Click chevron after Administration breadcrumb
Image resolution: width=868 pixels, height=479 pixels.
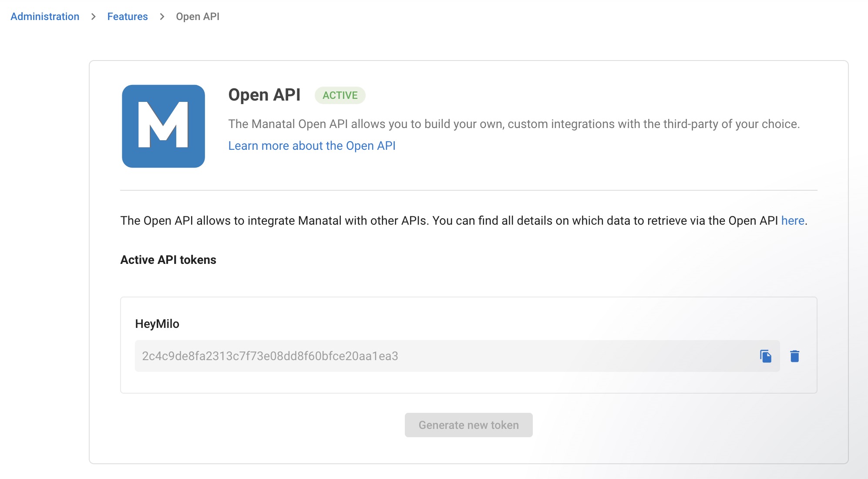click(x=93, y=17)
